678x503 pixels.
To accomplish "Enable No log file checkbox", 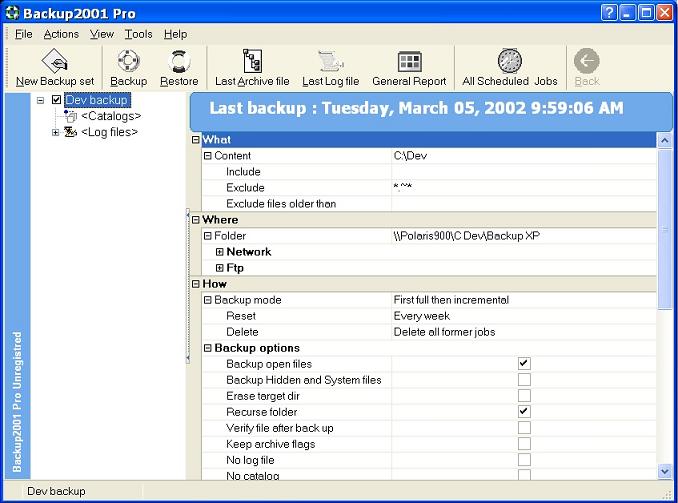I will [524, 460].
